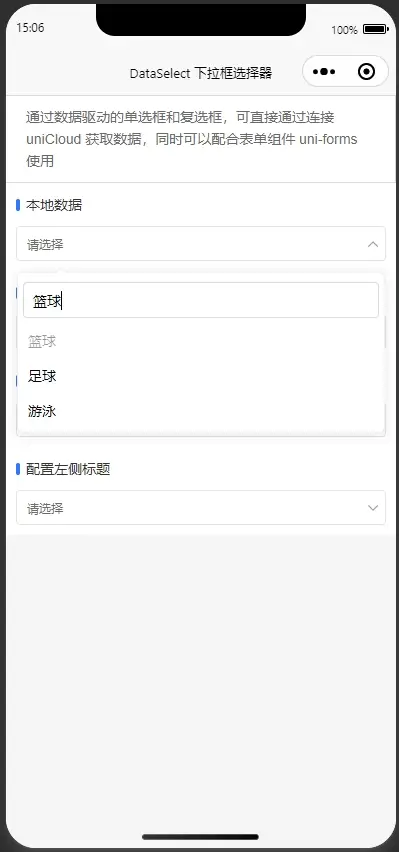The width and height of the screenshot is (399, 852).
Task: Tap the 本地数据 section heading
Action: click(54, 205)
